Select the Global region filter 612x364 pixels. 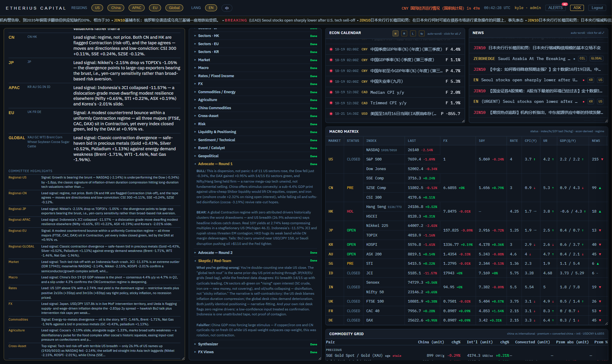tap(174, 8)
